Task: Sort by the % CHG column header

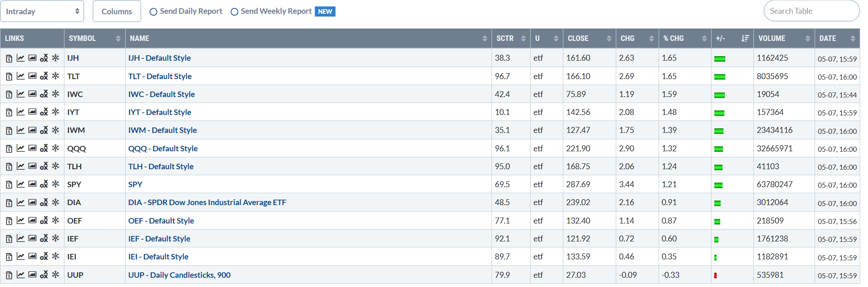Action: [x=685, y=39]
